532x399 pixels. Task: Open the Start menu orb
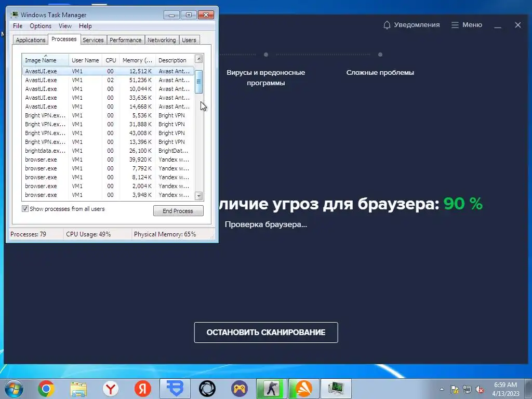tap(14, 389)
